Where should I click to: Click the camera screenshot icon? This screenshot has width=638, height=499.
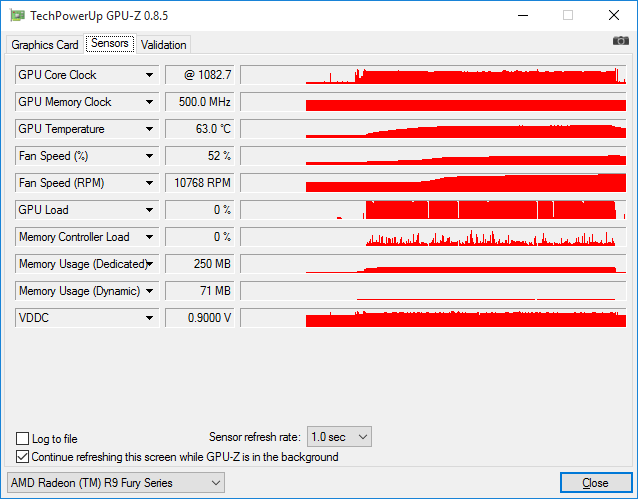point(621,41)
